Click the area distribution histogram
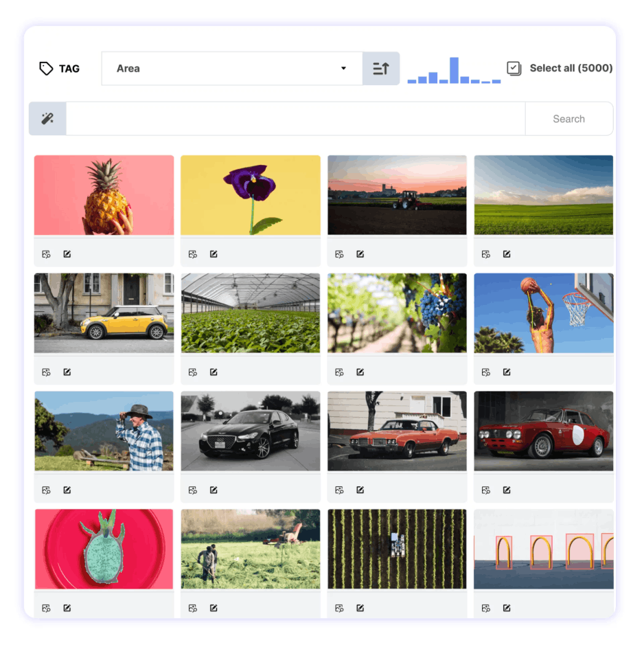This screenshot has height=645, width=644. (454, 70)
